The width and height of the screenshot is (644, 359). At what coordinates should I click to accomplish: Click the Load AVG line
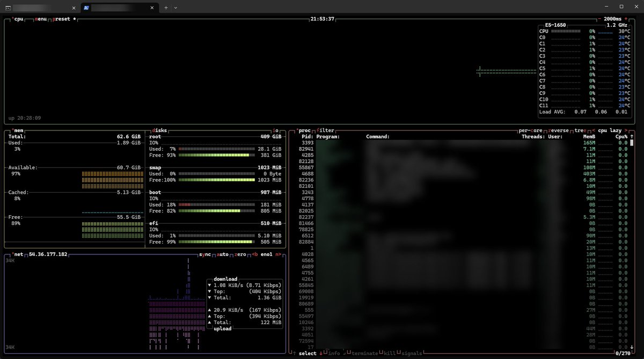tap(583, 112)
